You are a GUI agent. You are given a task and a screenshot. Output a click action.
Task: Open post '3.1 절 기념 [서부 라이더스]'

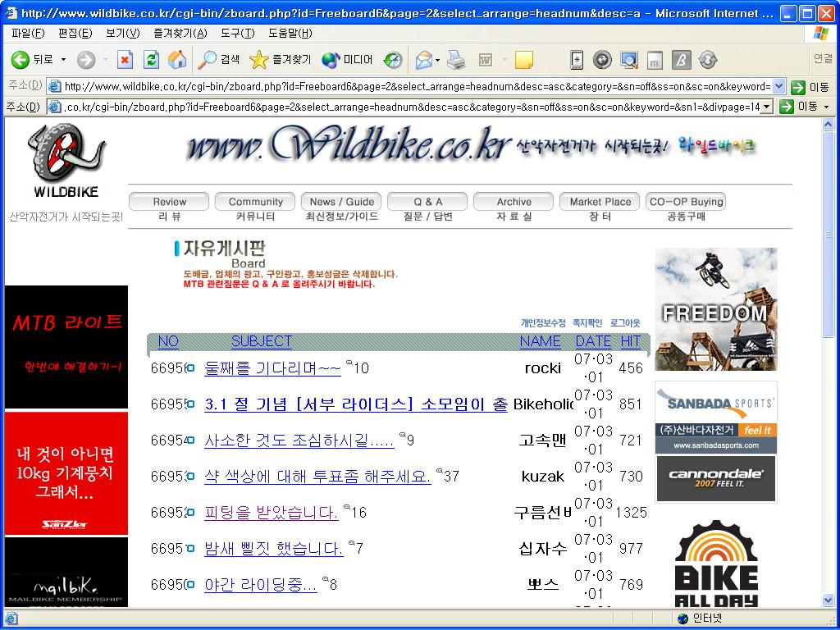click(356, 404)
